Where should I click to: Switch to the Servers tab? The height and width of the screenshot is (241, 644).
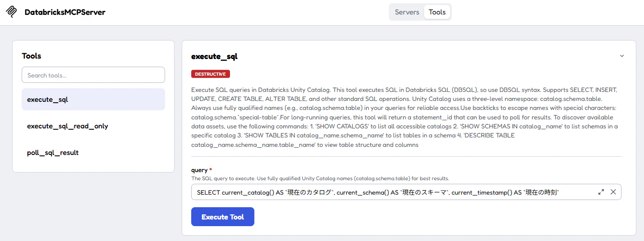[x=407, y=12]
